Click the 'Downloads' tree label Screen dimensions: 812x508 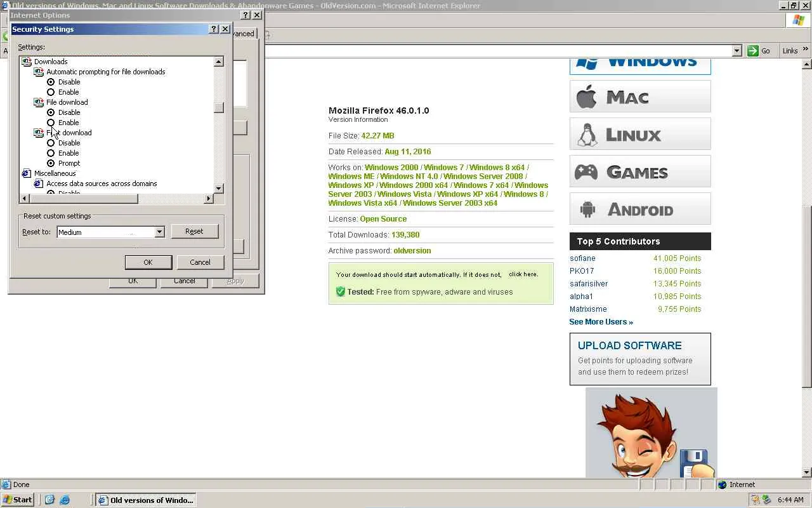click(51, 62)
